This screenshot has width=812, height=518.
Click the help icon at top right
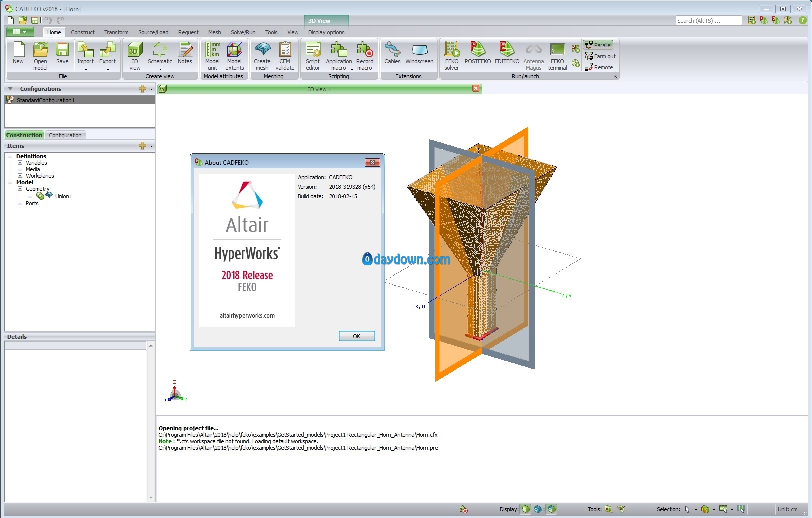(802, 20)
